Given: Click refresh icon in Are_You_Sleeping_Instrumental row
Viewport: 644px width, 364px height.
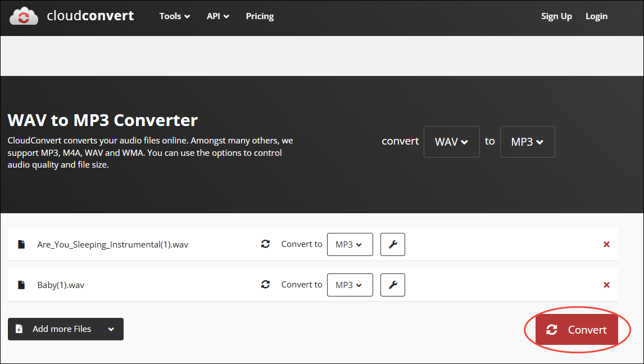Looking at the screenshot, I should point(265,244).
